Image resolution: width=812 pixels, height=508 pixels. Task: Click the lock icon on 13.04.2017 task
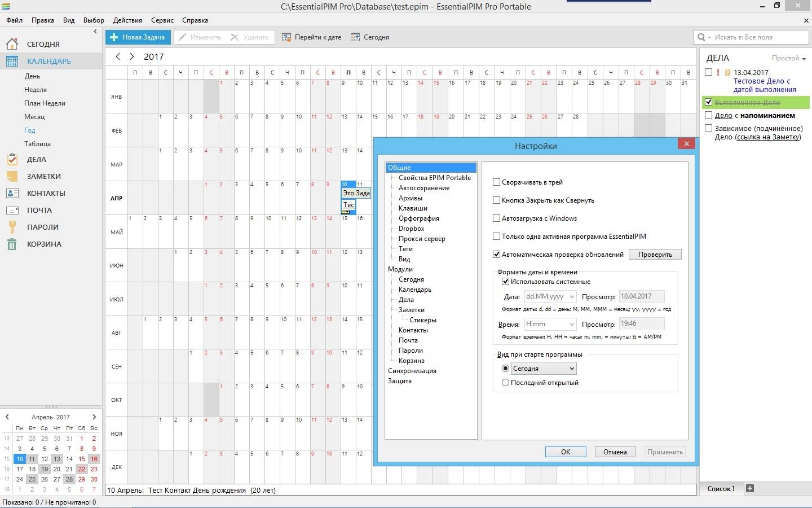tap(727, 72)
